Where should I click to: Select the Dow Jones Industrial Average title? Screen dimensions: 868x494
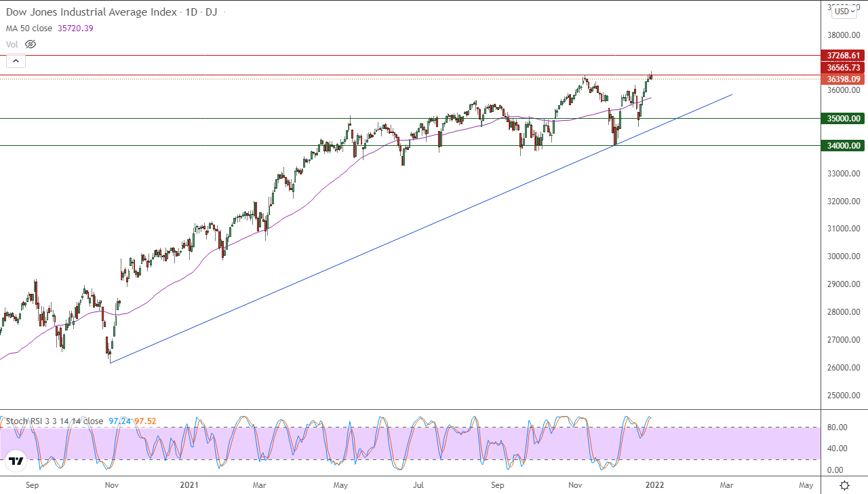pyautogui.click(x=92, y=12)
